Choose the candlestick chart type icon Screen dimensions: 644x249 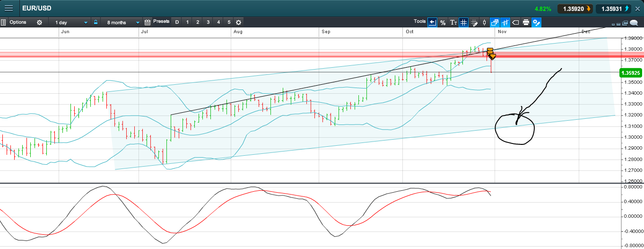(484, 22)
